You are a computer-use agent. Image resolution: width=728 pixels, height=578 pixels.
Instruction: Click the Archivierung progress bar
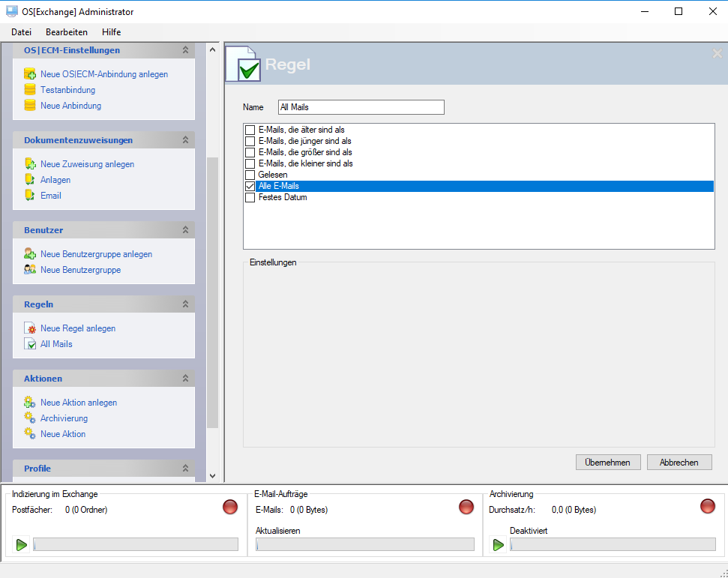click(x=612, y=545)
